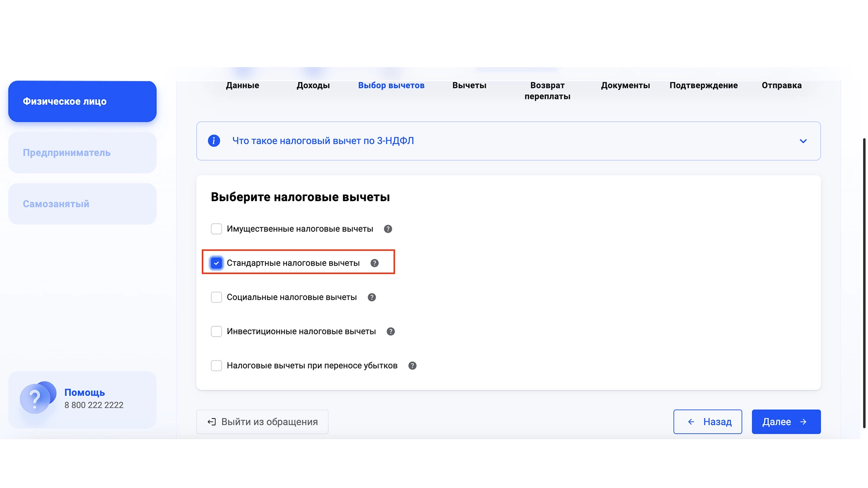Select the Выбор вычетов step
The height and width of the screenshot is (488, 868).
[391, 85]
